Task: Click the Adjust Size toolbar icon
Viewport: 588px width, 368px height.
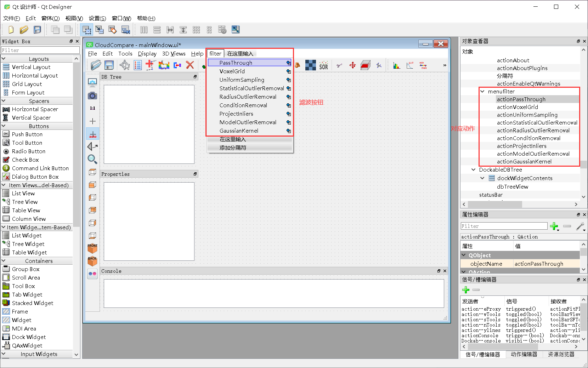Action: tap(236, 30)
